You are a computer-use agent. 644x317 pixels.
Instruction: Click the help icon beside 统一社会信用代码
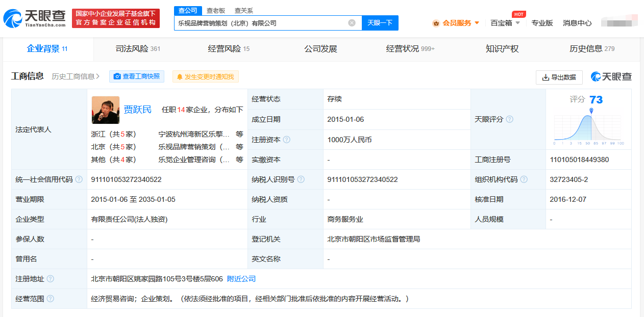(x=79, y=179)
